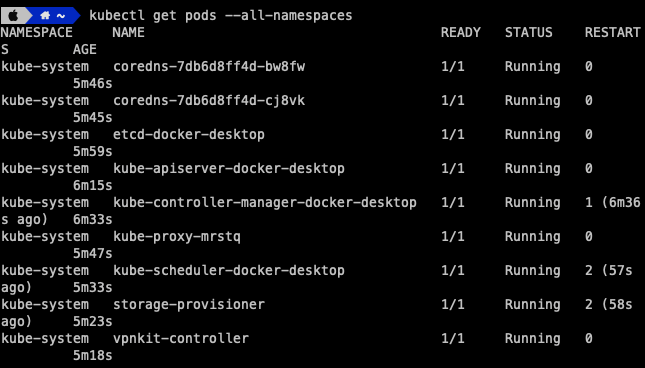Click Running status of vpnkit-controller
Viewport: 645px width, 368px height.
click(532, 338)
